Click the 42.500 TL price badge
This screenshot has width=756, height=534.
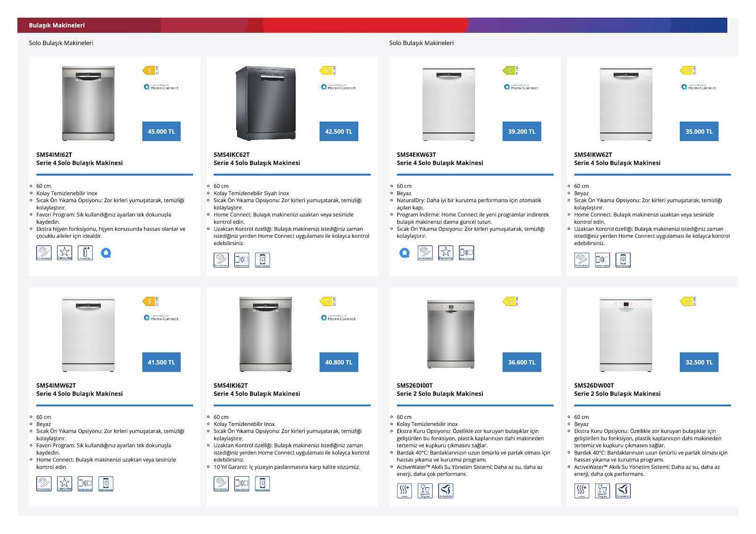point(339,131)
